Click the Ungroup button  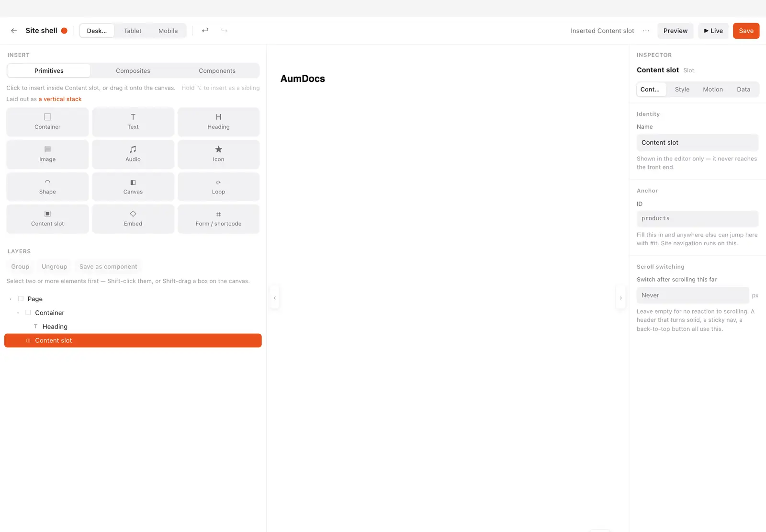54,267
